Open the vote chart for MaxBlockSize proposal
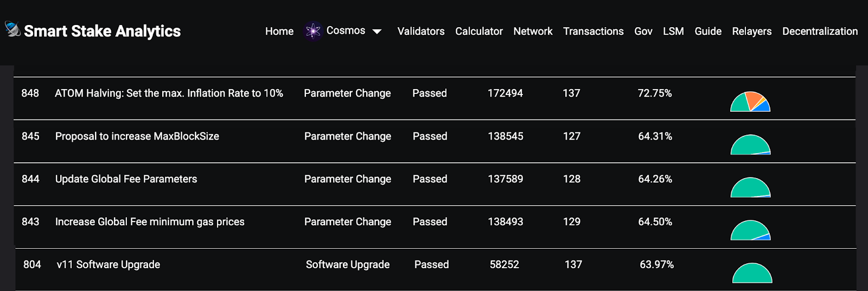868x291 pixels. pos(750,144)
